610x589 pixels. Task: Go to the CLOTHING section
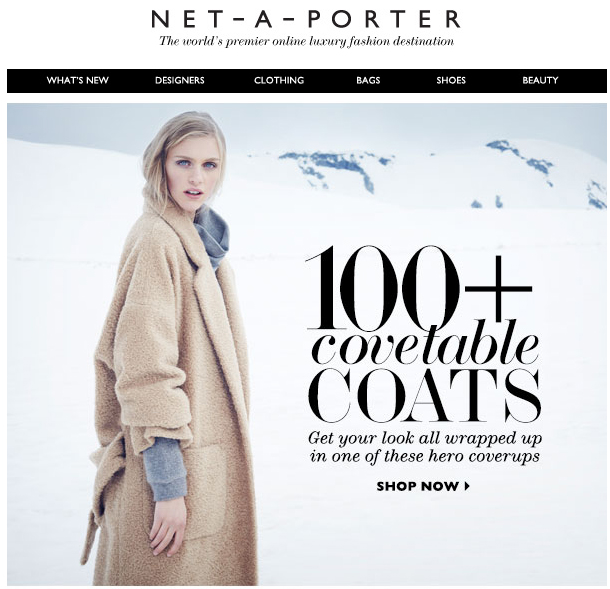click(x=279, y=81)
